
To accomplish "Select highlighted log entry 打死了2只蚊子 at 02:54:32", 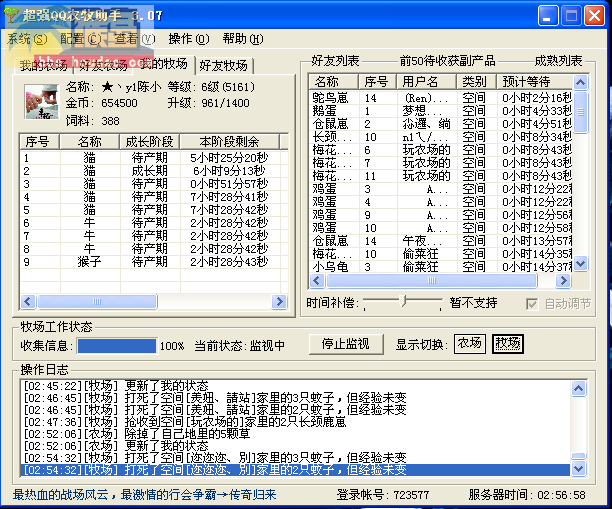I will [x=295, y=470].
